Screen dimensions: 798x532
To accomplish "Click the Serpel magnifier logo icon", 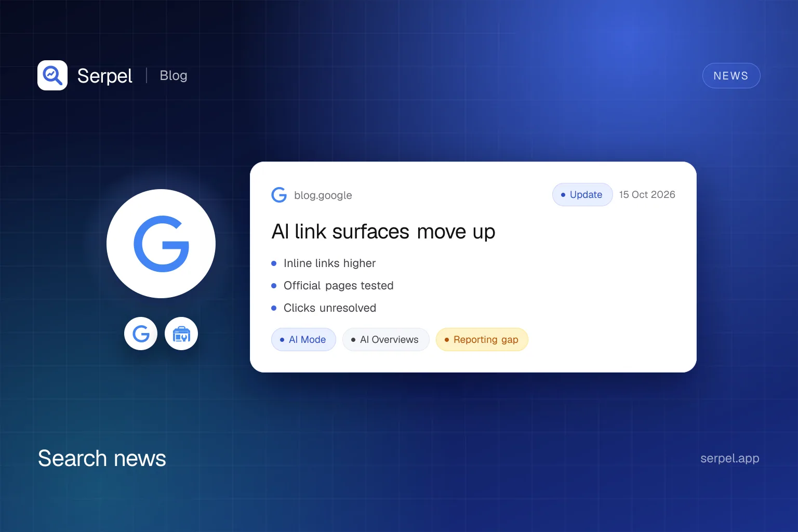I will (52, 75).
